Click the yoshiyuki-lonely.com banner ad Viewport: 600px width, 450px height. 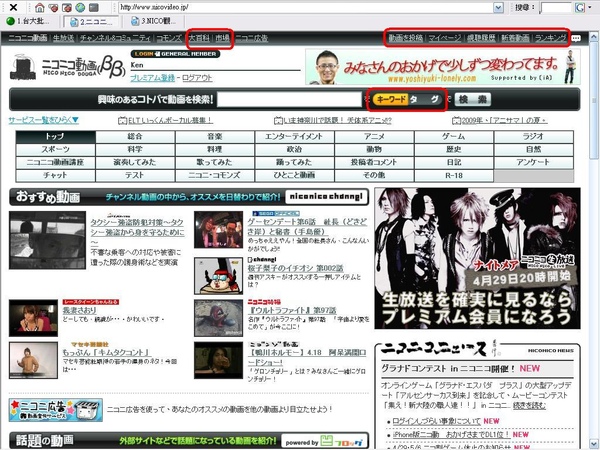[443, 67]
